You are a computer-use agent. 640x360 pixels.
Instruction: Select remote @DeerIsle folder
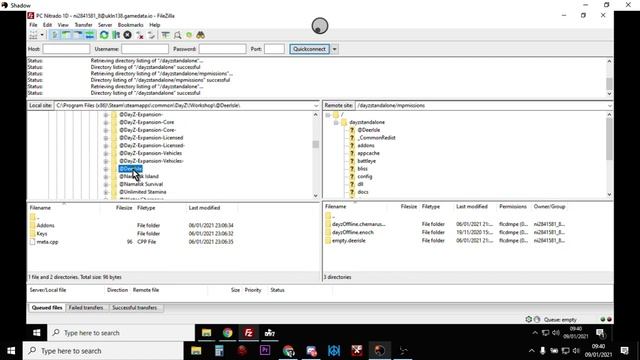pos(369,130)
